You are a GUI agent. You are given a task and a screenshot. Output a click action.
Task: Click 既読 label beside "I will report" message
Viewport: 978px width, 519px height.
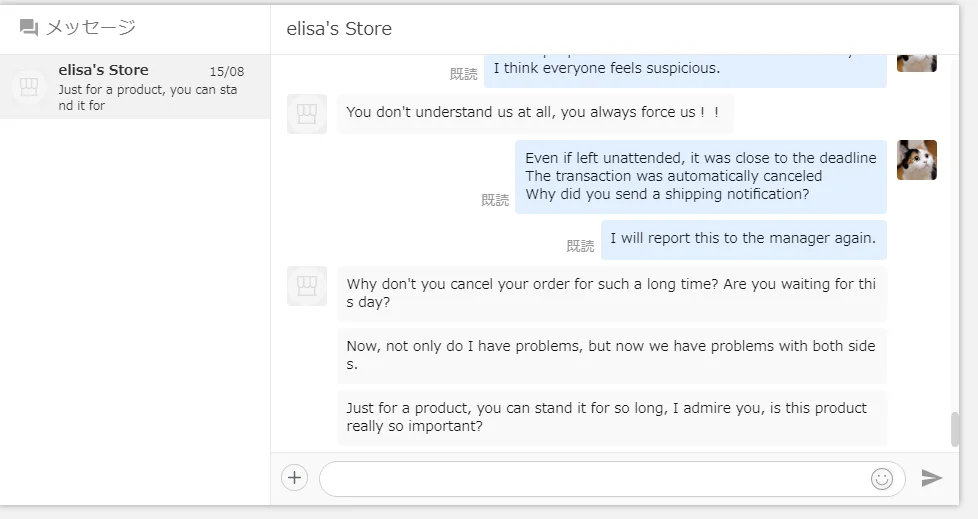[580, 246]
